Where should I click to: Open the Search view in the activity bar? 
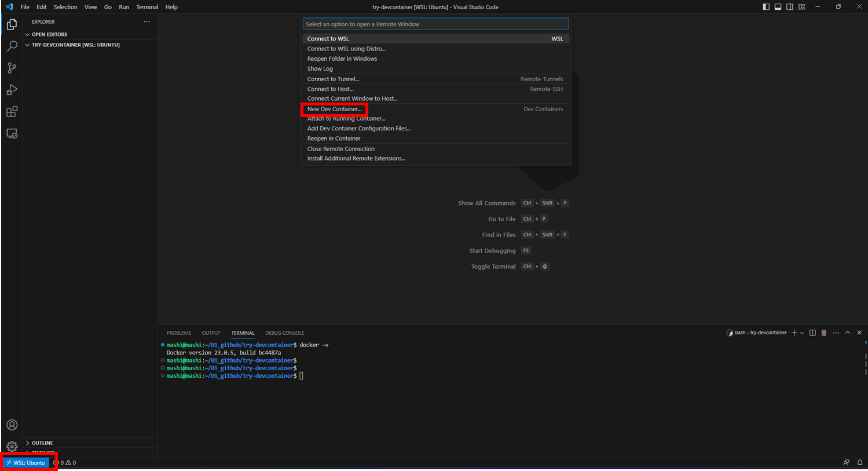12,46
